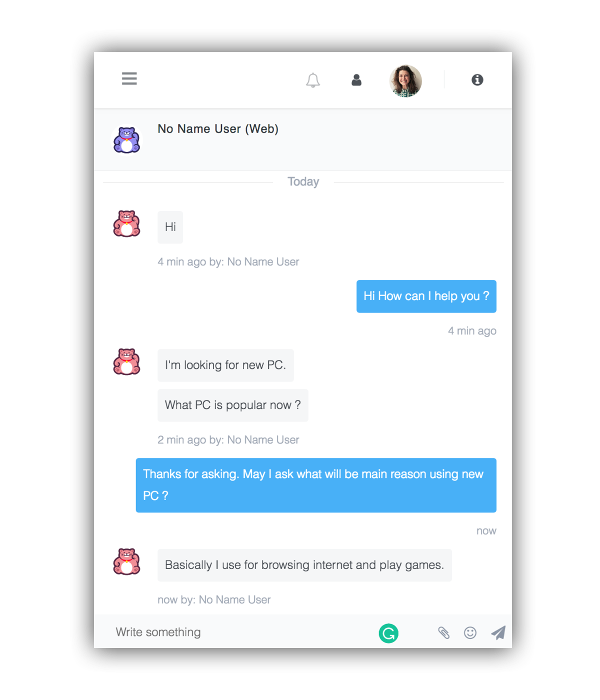Click the "I'm looking for new PC." message
Image resolution: width=600 pixels, height=700 pixels.
tap(225, 365)
